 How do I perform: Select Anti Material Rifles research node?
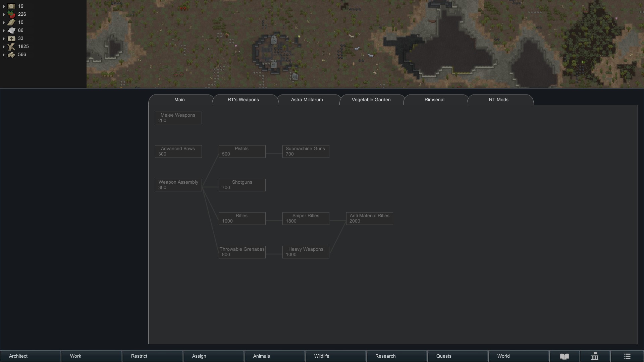click(x=370, y=219)
